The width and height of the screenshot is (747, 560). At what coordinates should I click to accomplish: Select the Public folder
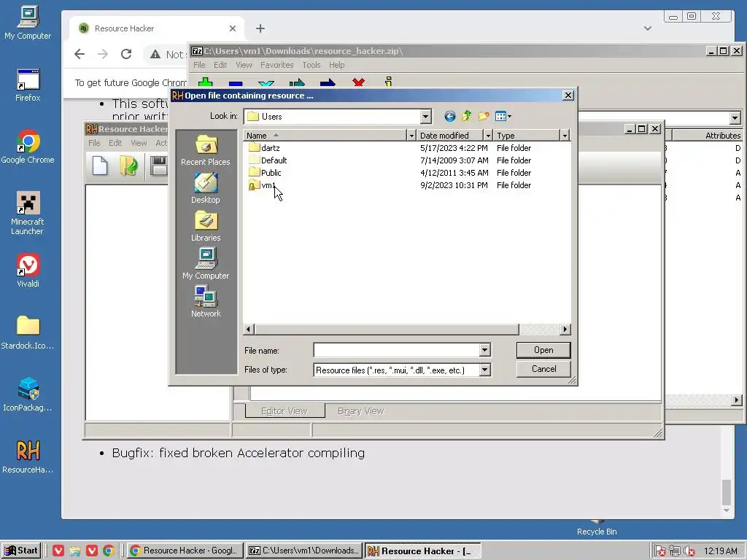point(266,173)
